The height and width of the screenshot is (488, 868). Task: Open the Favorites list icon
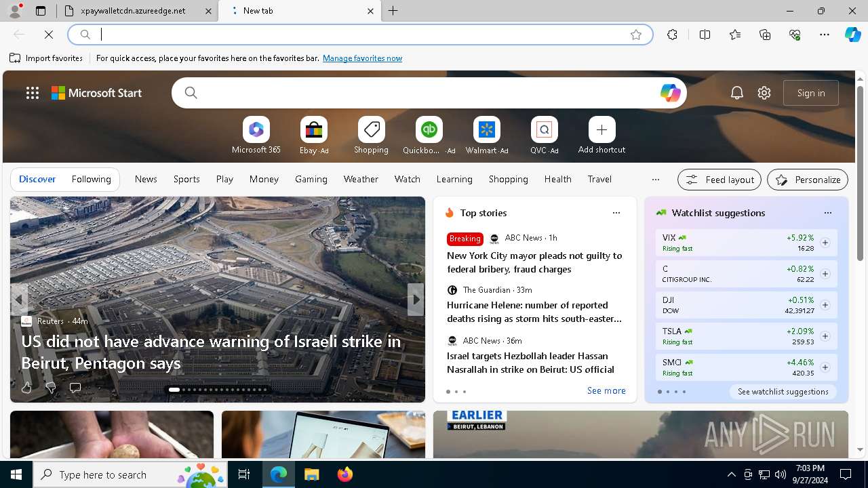click(735, 35)
